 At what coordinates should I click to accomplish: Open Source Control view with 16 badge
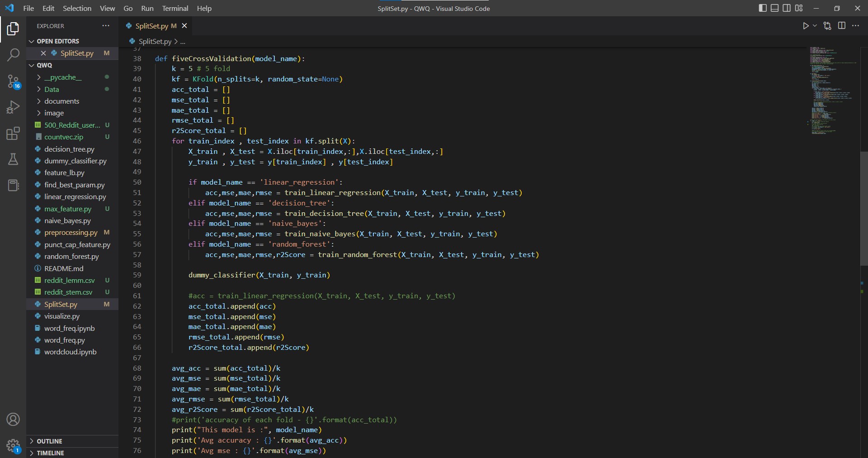coord(13,81)
